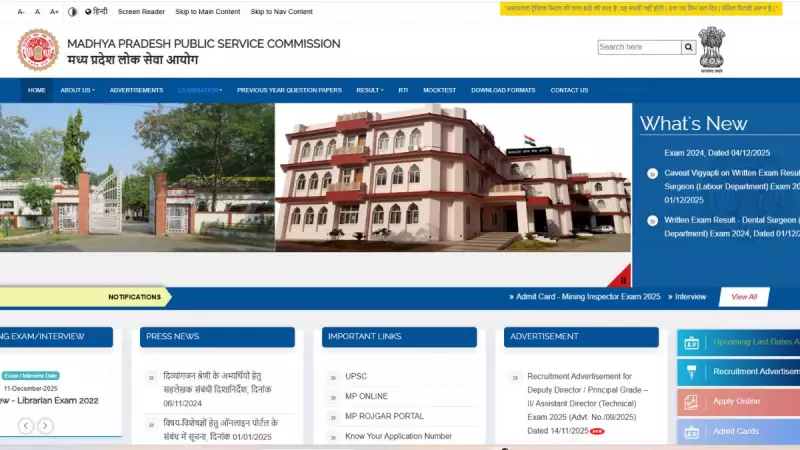This screenshot has height=450, width=800.
Task: Click the commission building slide image
Action: coord(453,177)
